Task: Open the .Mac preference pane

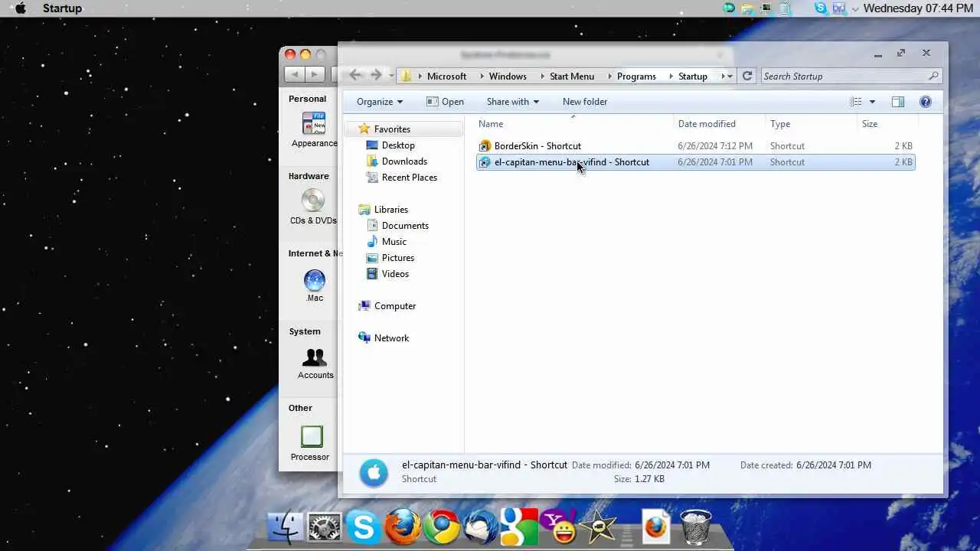Action: click(314, 286)
